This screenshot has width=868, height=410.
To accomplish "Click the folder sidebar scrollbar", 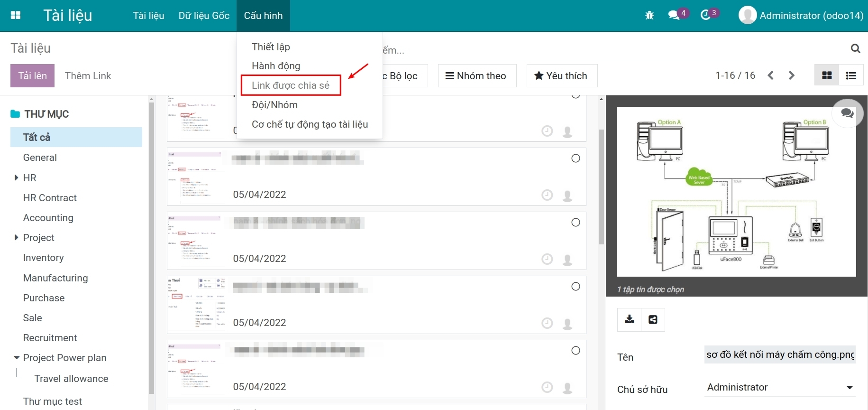I will [151, 248].
